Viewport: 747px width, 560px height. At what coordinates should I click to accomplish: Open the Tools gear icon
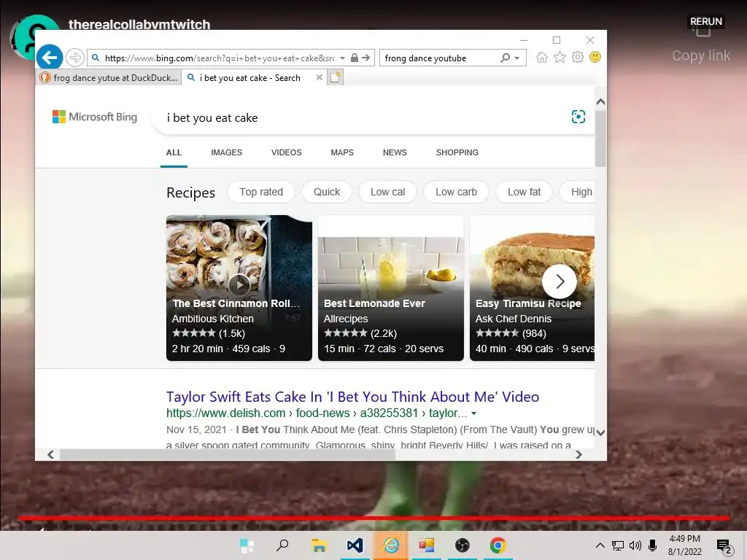[578, 58]
